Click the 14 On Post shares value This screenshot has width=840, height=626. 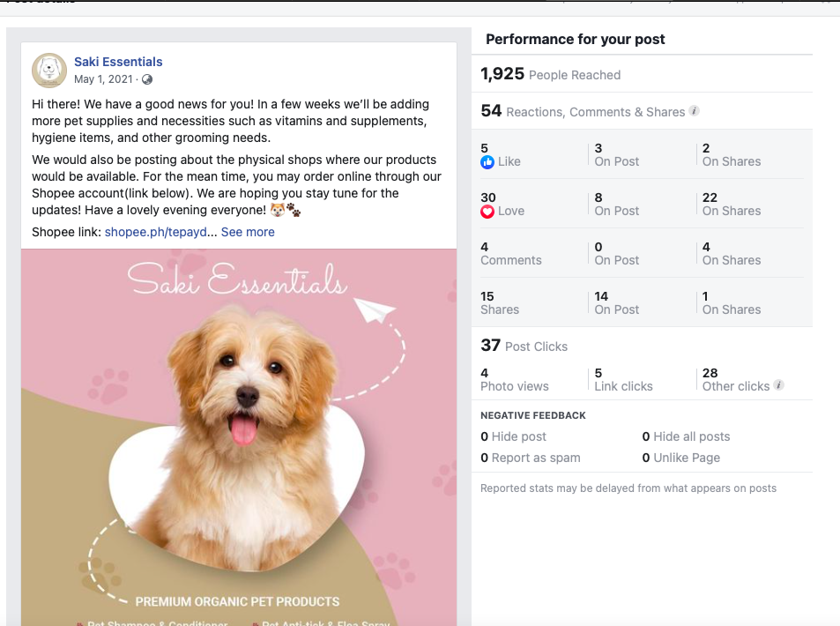tap(617, 302)
